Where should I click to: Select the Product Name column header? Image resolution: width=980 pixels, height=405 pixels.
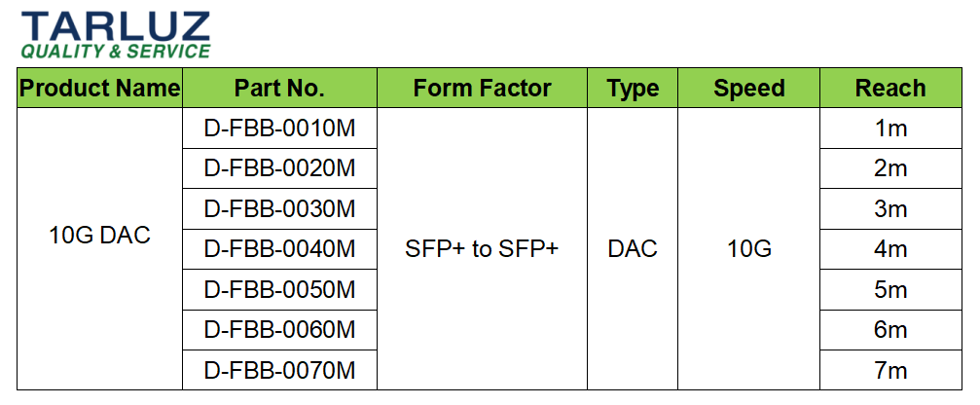100,89
